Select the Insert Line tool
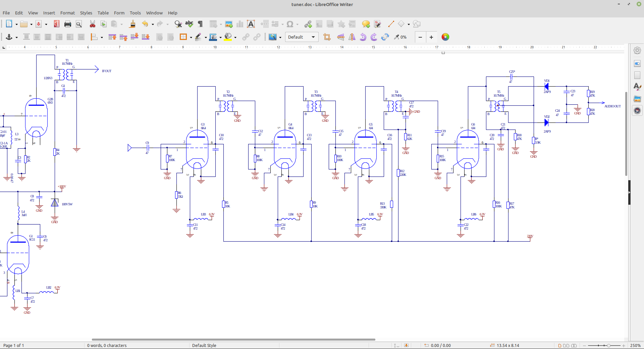Viewport: 644px width, 349px height. (x=391, y=24)
